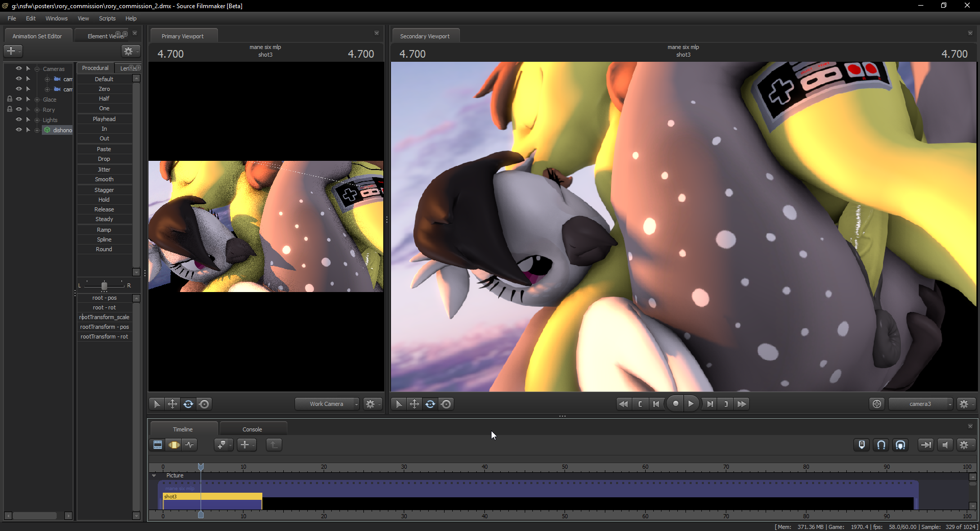Screen dimensions: 980x531
Task: Toggle the lock icon on Rory
Action: click(x=10, y=109)
